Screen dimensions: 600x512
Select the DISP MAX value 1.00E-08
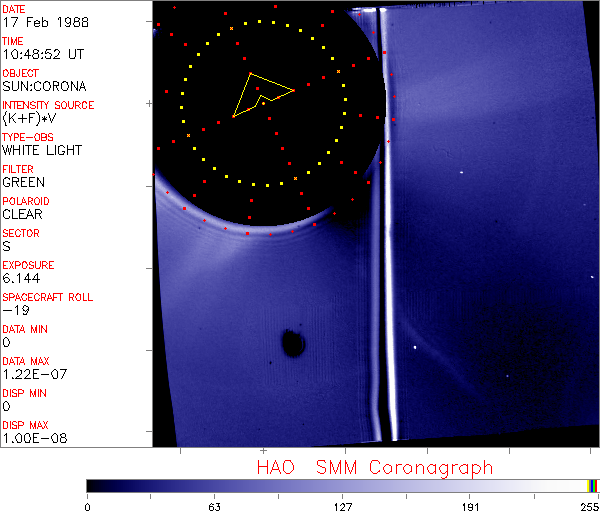(34, 438)
